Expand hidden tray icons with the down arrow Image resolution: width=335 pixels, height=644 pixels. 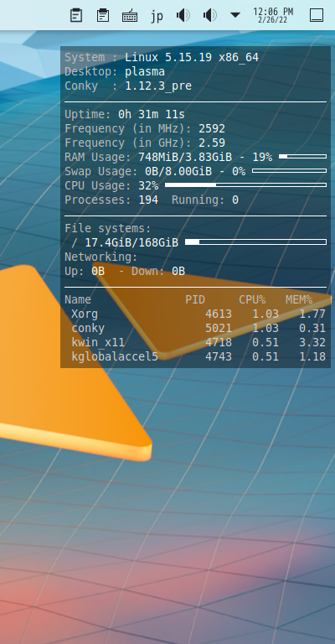pos(235,15)
